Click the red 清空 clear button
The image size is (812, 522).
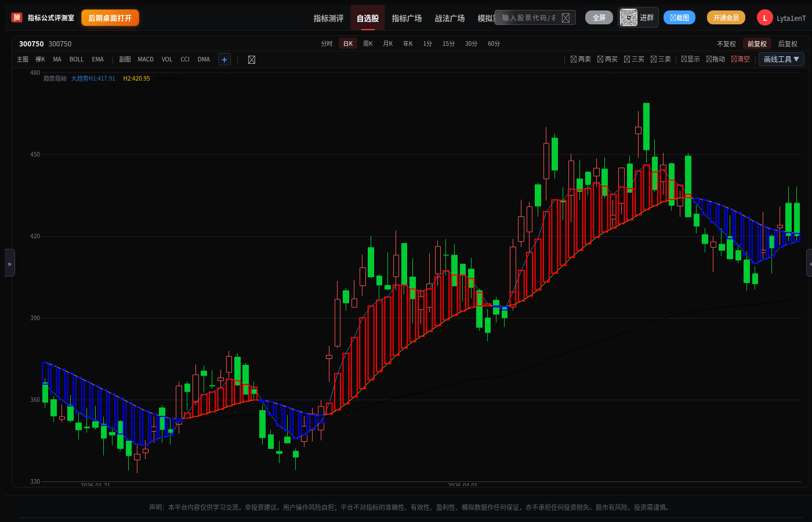740,59
